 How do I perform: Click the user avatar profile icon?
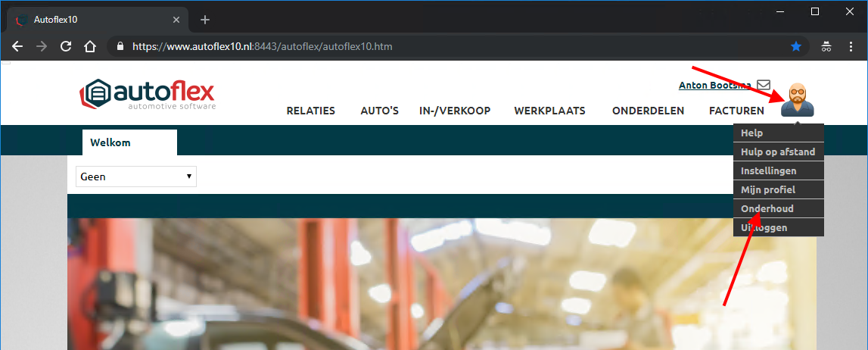pyautogui.click(x=798, y=101)
